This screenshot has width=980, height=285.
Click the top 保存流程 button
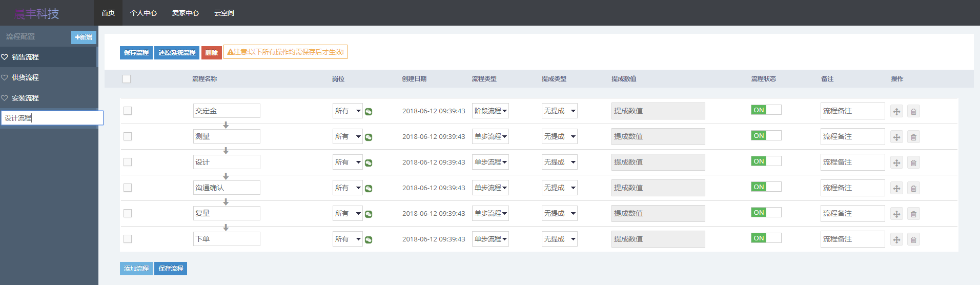[136, 52]
